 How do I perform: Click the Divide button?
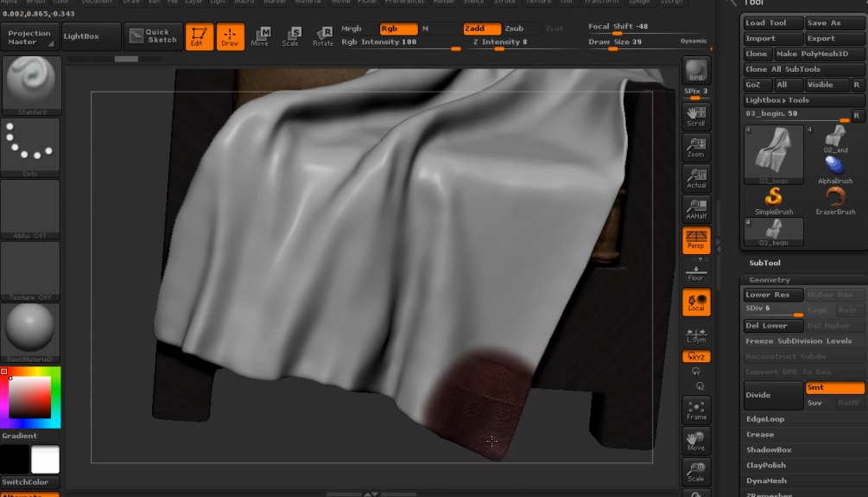click(x=773, y=395)
